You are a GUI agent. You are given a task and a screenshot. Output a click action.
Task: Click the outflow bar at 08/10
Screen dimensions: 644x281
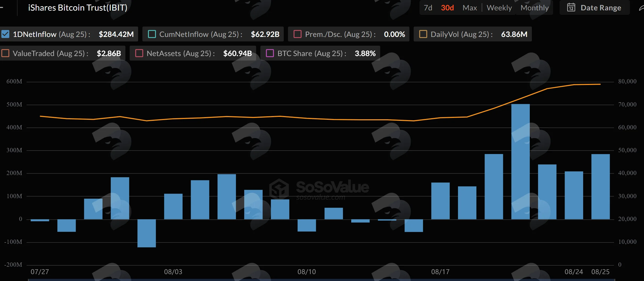307,225
